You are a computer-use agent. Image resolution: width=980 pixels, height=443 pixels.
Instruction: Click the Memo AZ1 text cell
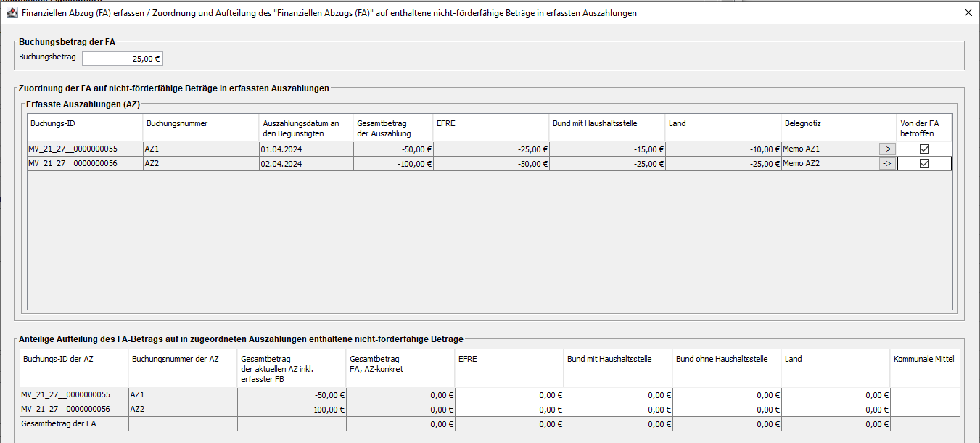(x=829, y=149)
